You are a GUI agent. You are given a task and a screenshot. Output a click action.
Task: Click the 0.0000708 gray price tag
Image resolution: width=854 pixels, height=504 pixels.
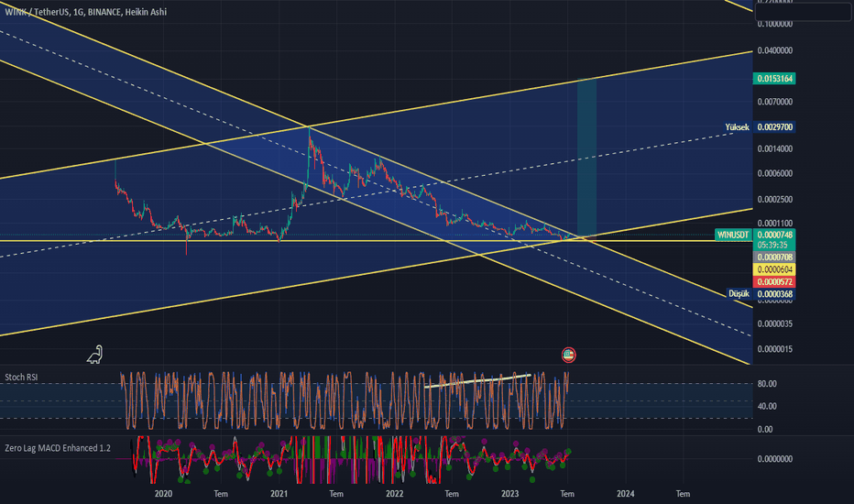click(x=774, y=257)
